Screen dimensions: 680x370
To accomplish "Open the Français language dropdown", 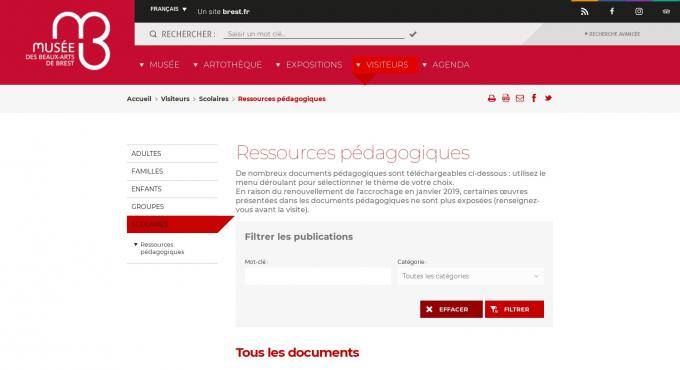I will (x=168, y=9).
